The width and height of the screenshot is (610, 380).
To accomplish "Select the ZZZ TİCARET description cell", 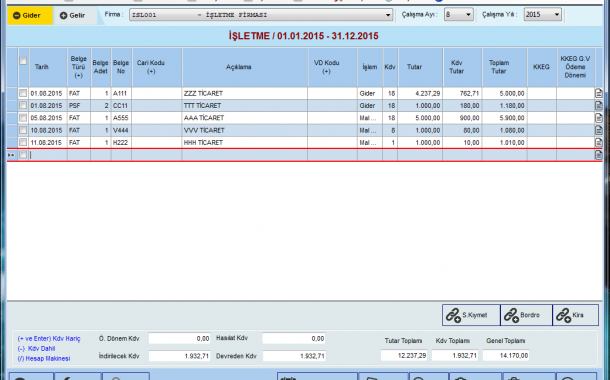I will tap(245, 93).
